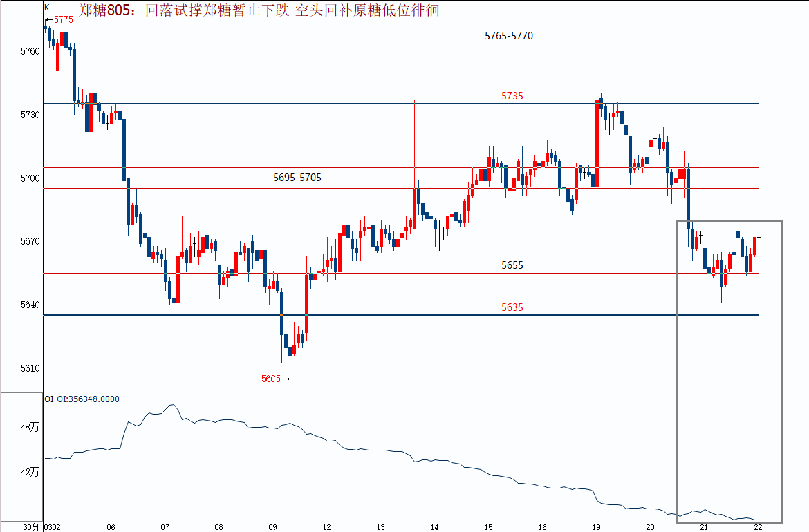Click the 5760 price axis tick
The width and height of the screenshot is (809, 532).
[32, 51]
